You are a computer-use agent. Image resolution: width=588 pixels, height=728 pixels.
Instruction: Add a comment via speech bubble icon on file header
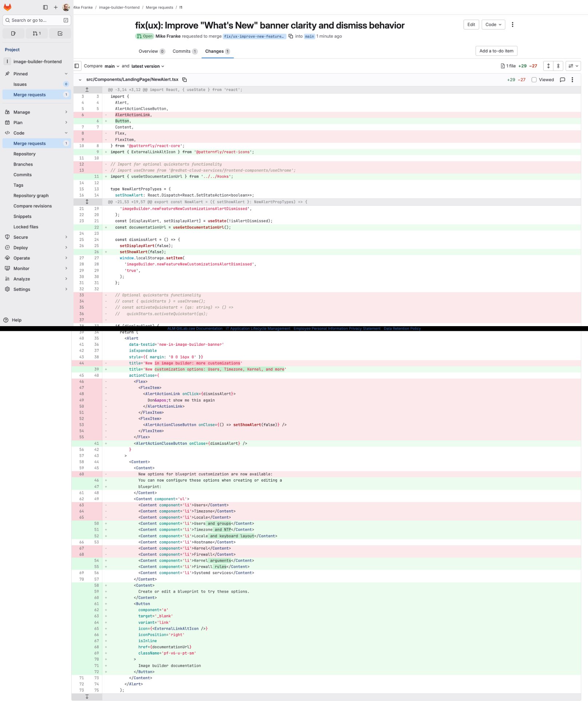[563, 79]
